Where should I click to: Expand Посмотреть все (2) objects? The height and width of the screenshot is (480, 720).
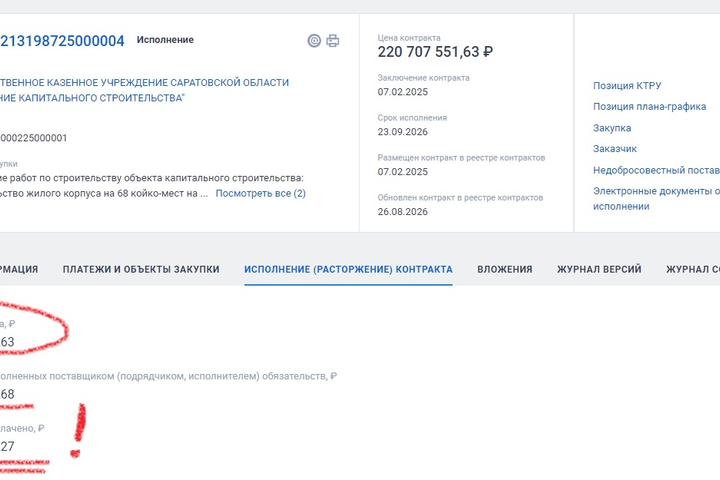260,193
